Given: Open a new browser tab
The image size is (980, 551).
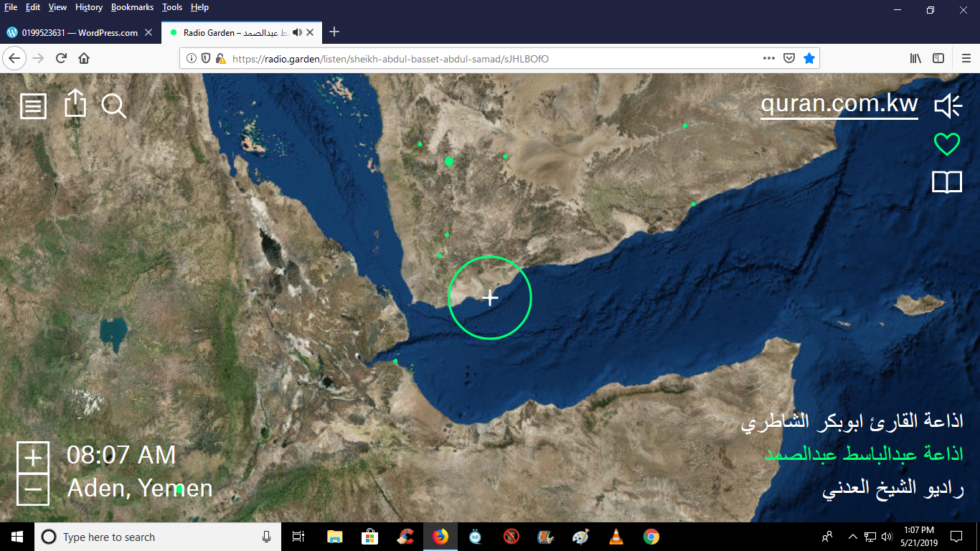Looking at the screenshot, I should coord(334,32).
